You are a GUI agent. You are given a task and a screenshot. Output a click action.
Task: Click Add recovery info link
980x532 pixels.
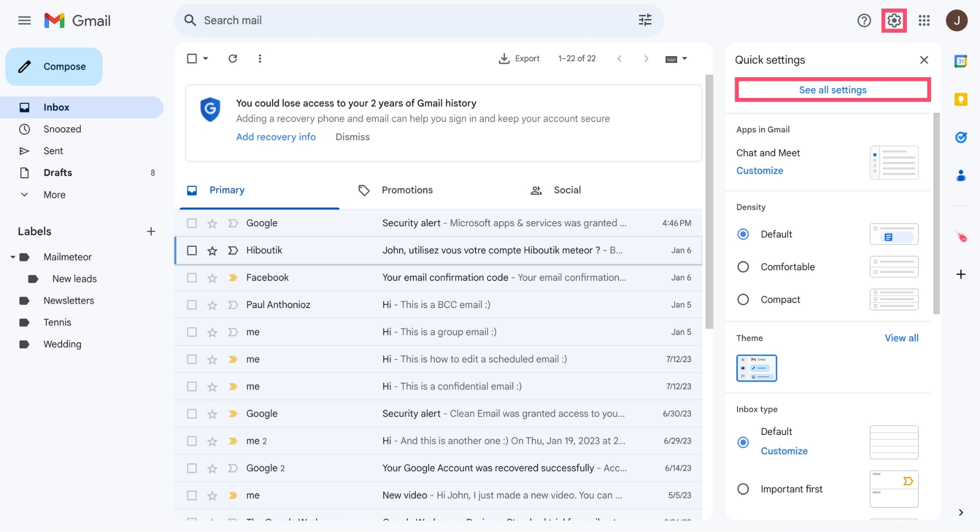(x=276, y=137)
